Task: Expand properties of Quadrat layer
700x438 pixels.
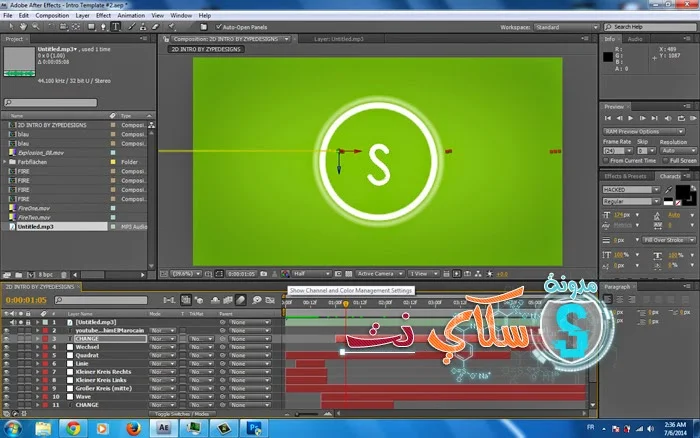Action: click(x=38, y=355)
